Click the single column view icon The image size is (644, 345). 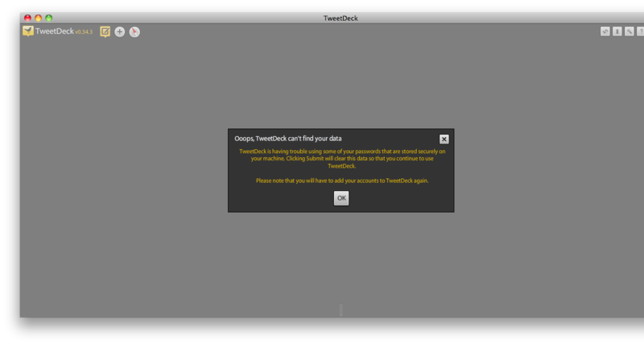pos(617,31)
